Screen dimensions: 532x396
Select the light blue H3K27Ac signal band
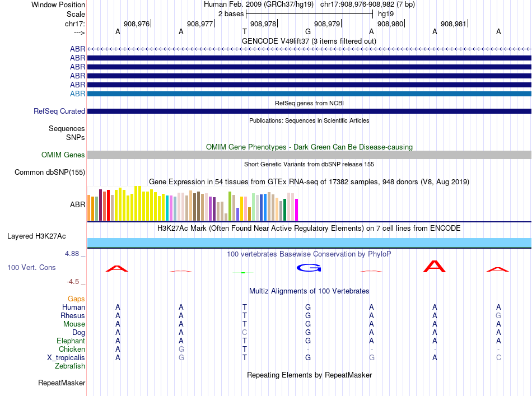click(309, 243)
